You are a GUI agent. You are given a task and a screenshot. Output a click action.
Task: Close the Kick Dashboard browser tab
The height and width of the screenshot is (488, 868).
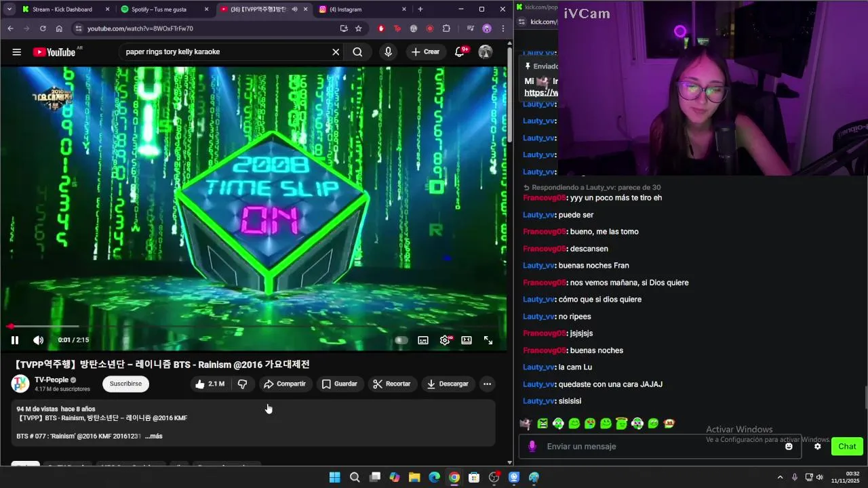[108, 9]
